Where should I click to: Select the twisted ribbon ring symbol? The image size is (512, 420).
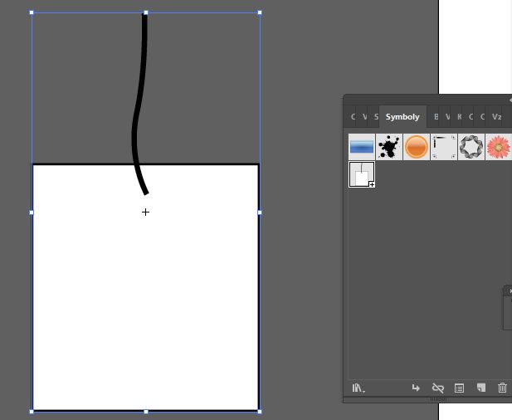(x=471, y=147)
